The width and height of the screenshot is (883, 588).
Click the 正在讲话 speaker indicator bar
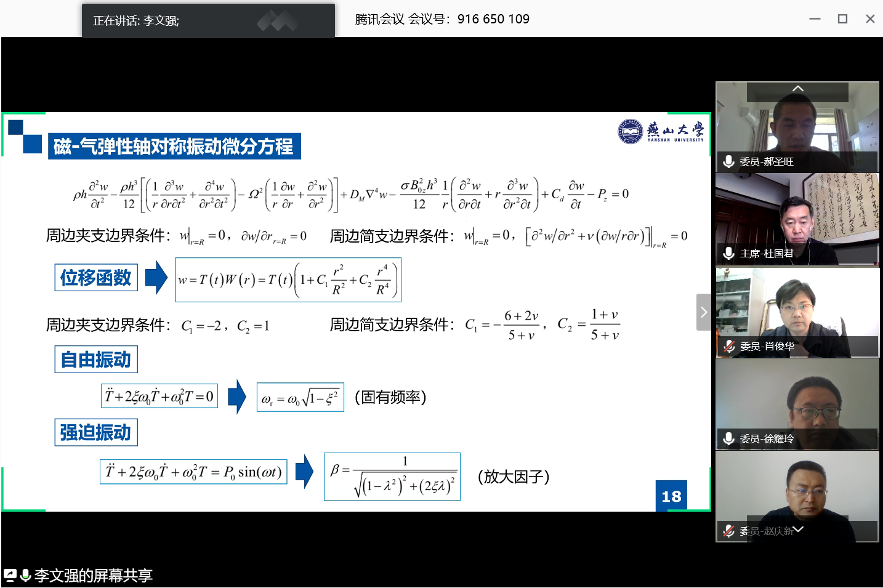[x=208, y=21]
